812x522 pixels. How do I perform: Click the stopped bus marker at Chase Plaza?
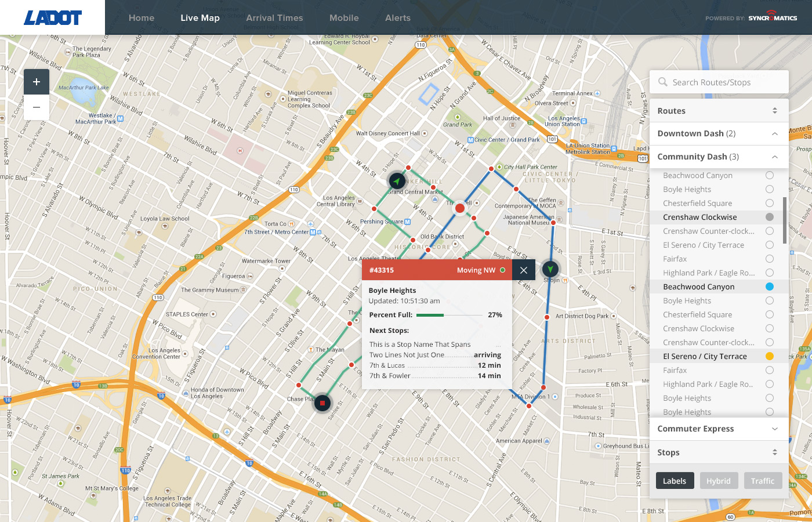322,403
